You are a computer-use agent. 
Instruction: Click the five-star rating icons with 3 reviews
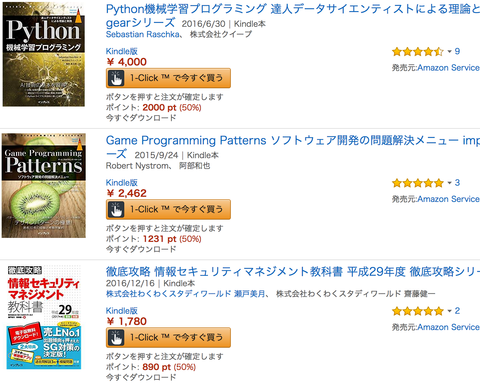pos(418,183)
